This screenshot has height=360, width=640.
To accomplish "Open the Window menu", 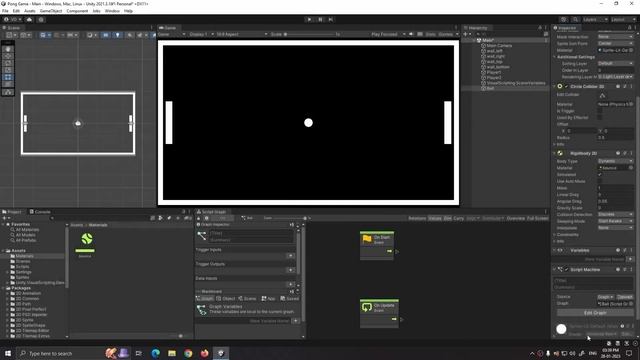I will point(112,11).
